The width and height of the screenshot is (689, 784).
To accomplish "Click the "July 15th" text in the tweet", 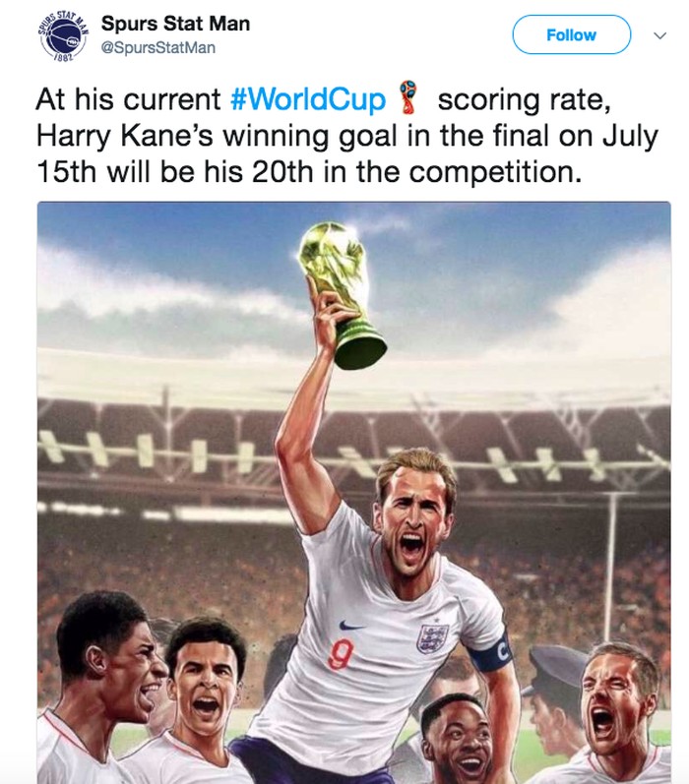I will coord(610,136).
